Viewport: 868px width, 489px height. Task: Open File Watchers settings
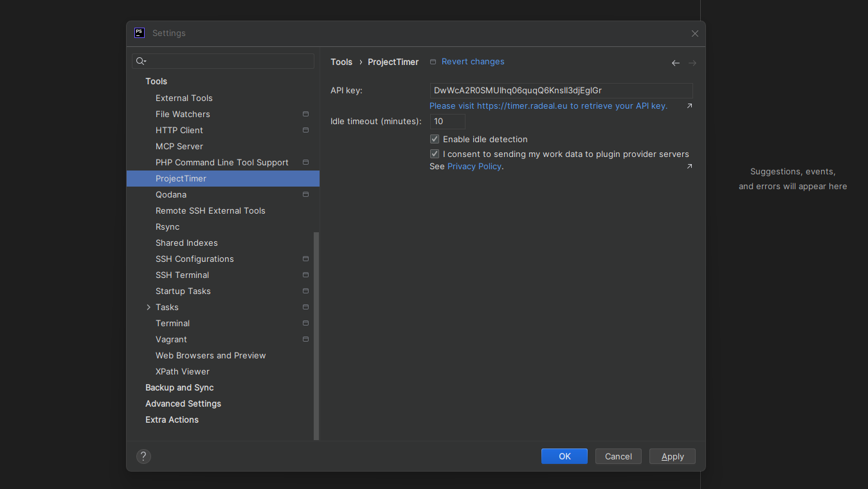click(x=183, y=114)
